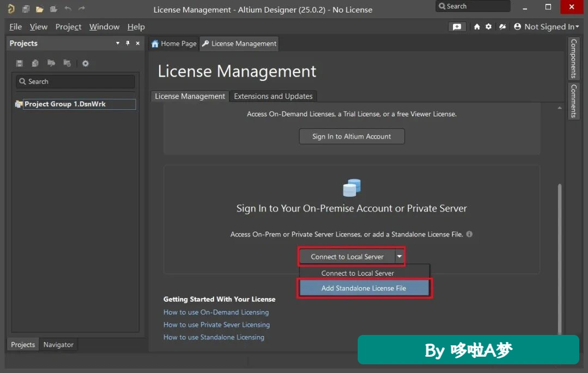The height and width of the screenshot is (373, 588).
Task: Open the Projects panel options dropdown arrow
Action: (x=118, y=43)
